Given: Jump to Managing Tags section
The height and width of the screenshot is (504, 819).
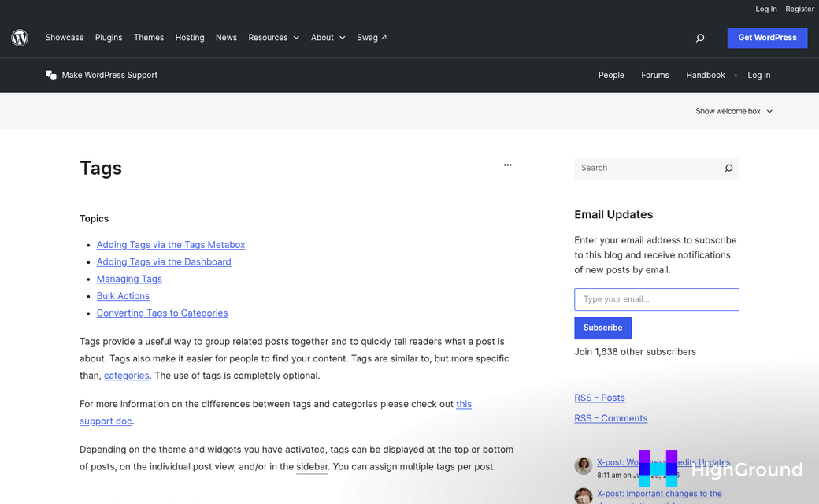Looking at the screenshot, I should coord(129,279).
